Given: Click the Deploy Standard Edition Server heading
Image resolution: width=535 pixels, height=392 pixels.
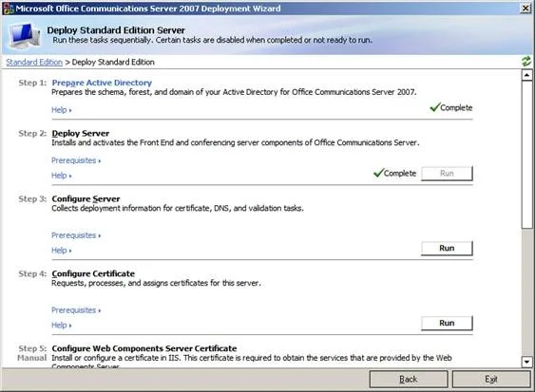Looking at the screenshot, I should (x=116, y=30).
